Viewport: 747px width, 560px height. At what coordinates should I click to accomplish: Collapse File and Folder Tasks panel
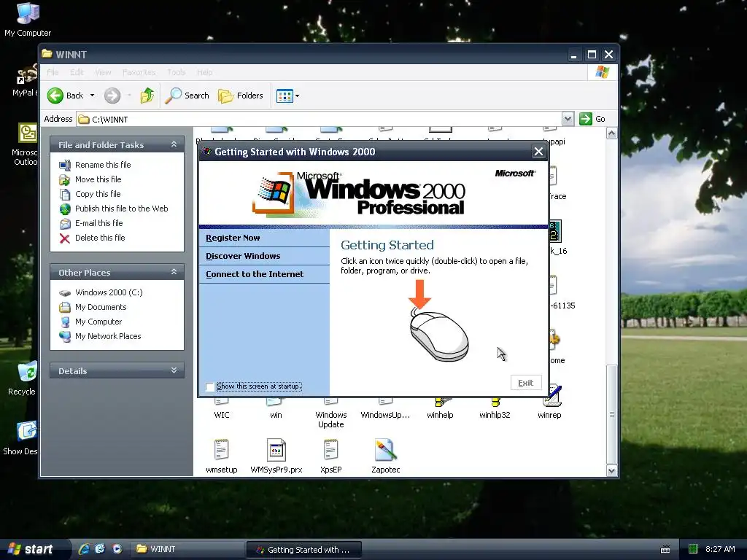click(x=174, y=144)
